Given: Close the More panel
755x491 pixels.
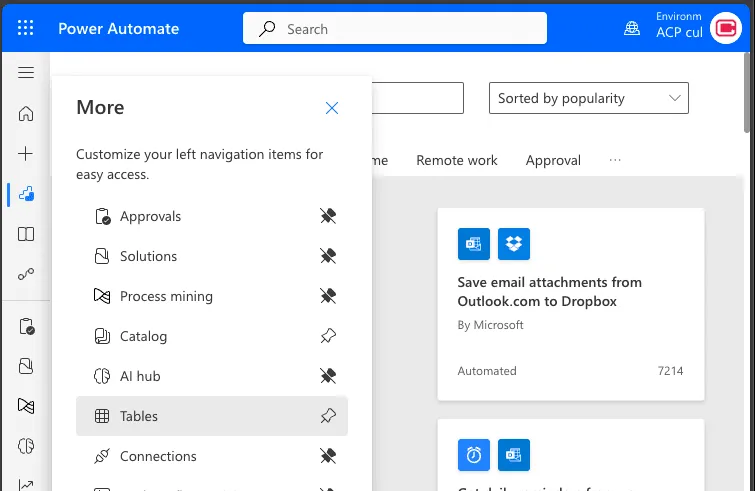Looking at the screenshot, I should click(x=332, y=108).
